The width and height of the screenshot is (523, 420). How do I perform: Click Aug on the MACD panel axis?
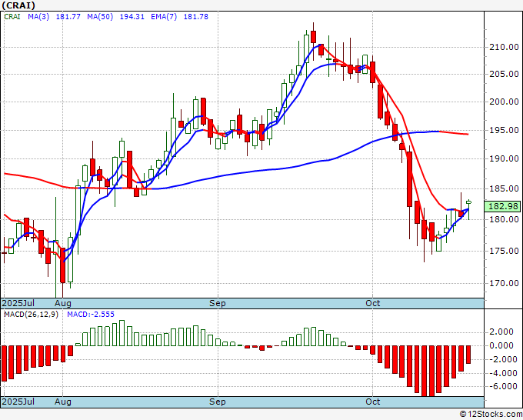coord(63,402)
